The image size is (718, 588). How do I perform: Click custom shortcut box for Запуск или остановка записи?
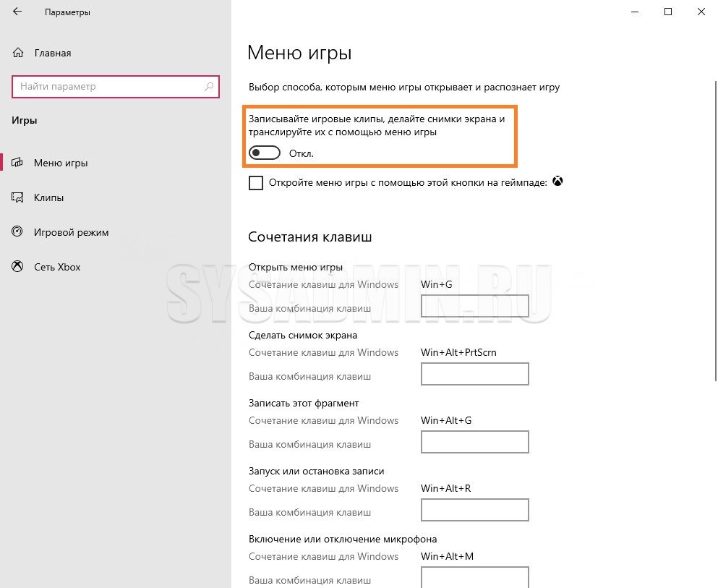click(x=475, y=510)
